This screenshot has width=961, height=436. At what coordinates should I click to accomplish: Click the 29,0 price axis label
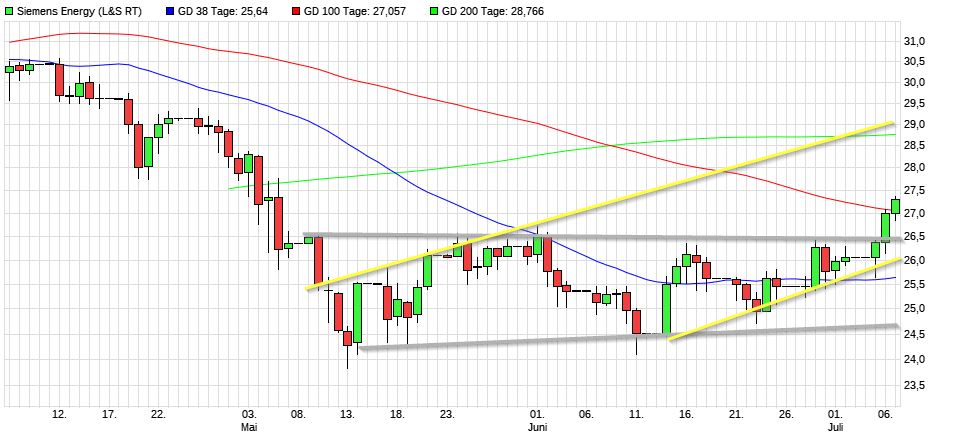914,124
